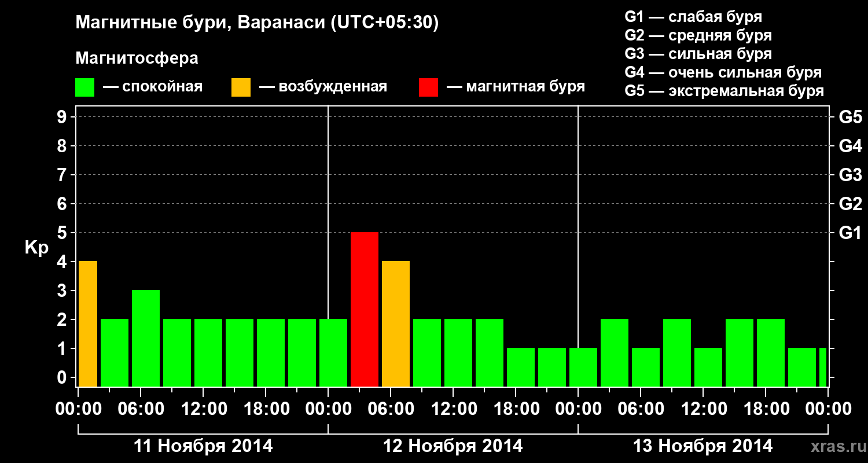Click the '— магнитная буря' legend label
The width and height of the screenshot is (868, 463).
[516, 87]
